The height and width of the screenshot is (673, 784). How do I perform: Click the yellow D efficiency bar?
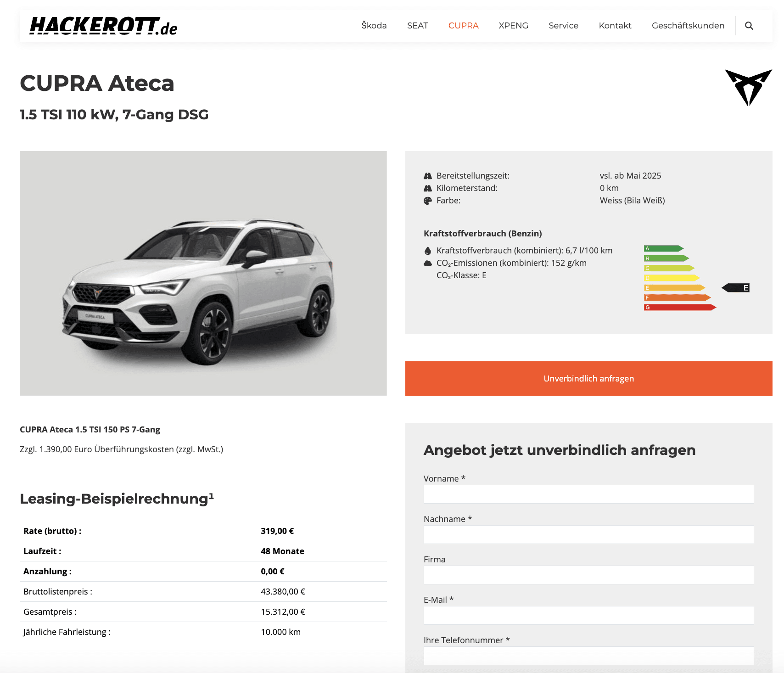pos(672,278)
